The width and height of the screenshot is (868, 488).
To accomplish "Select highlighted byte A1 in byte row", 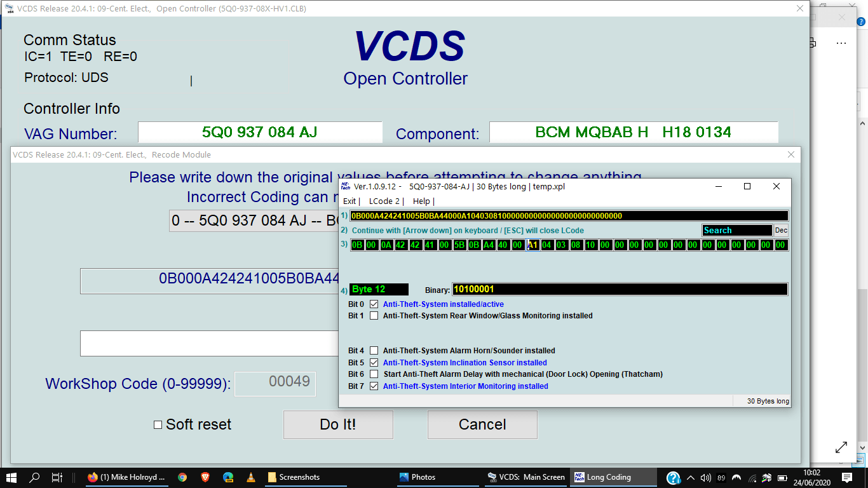I will click(x=532, y=245).
